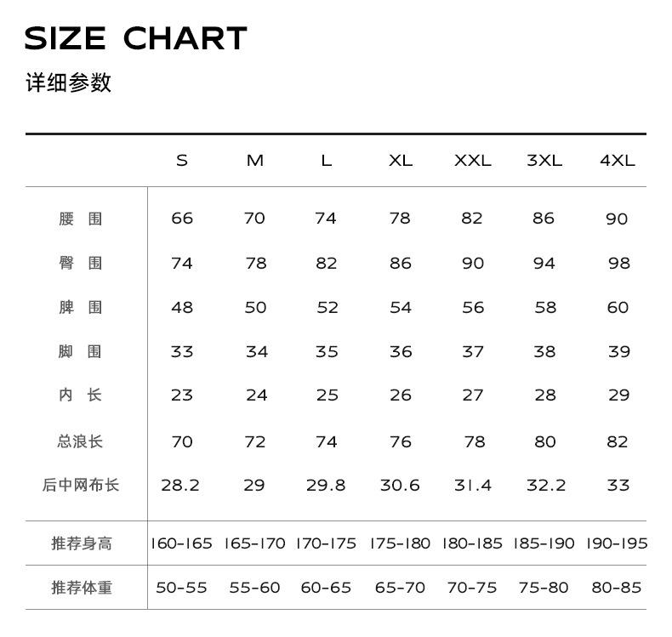Click the SIZE CHART heading

(135, 38)
